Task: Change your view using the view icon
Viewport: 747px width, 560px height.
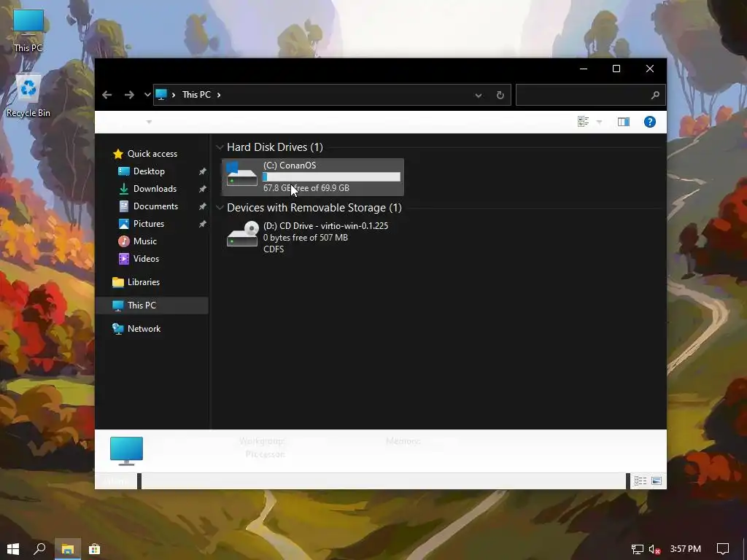Action: tap(583, 122)
